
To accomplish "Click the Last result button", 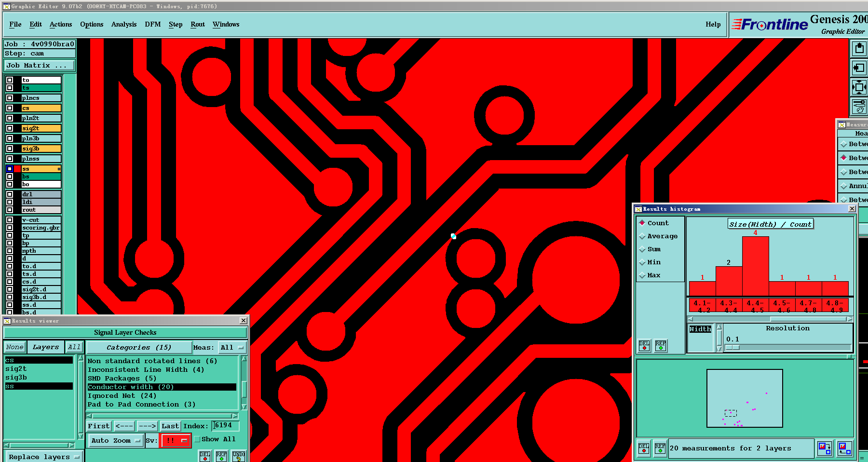I will (170, 426).
